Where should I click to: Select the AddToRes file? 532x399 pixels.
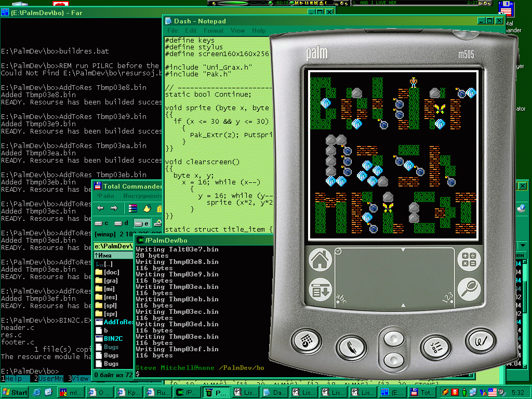point(114,322)
